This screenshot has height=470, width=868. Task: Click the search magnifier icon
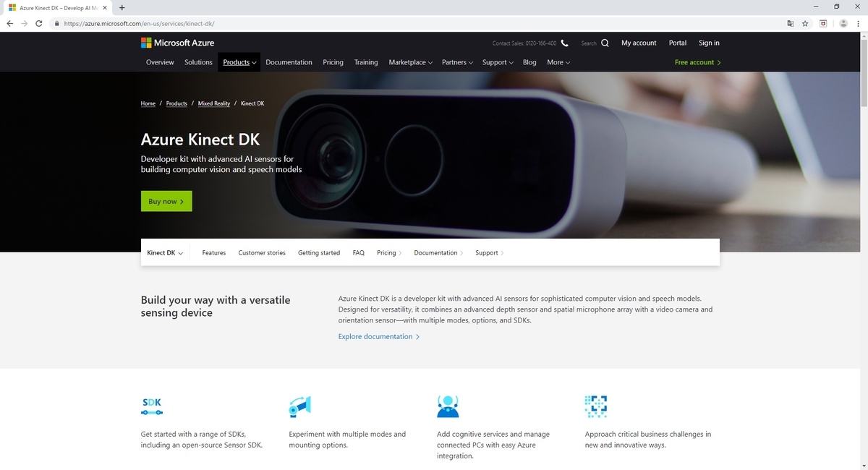(605, 43)
